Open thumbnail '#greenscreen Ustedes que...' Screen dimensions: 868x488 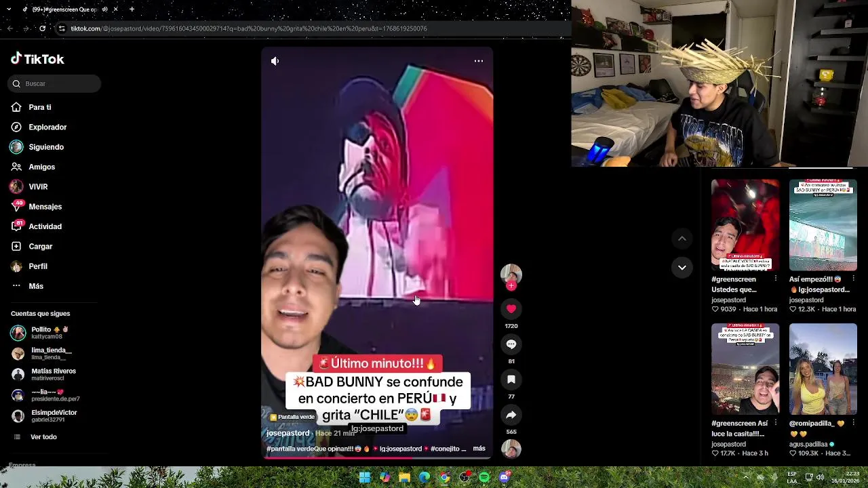(x=745, y=225)
